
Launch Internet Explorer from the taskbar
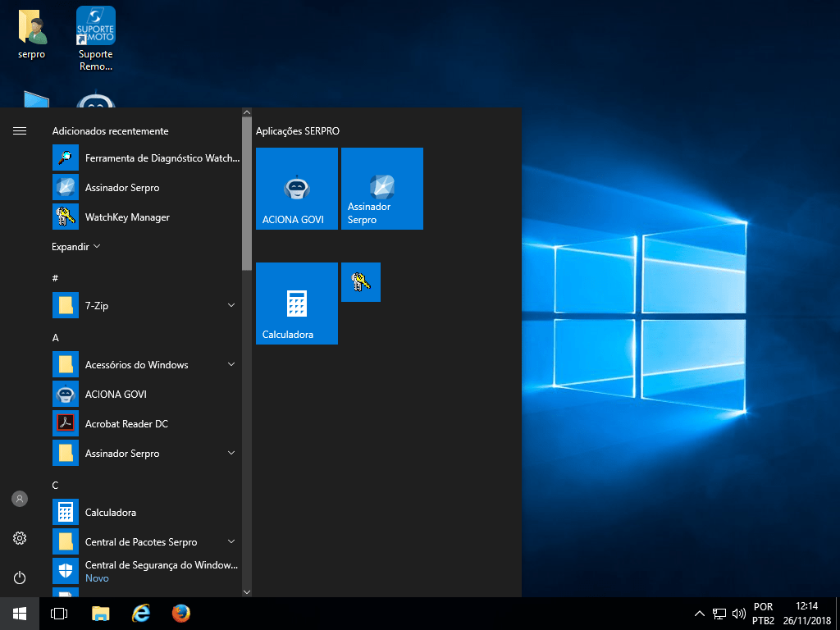click(141, 614)
